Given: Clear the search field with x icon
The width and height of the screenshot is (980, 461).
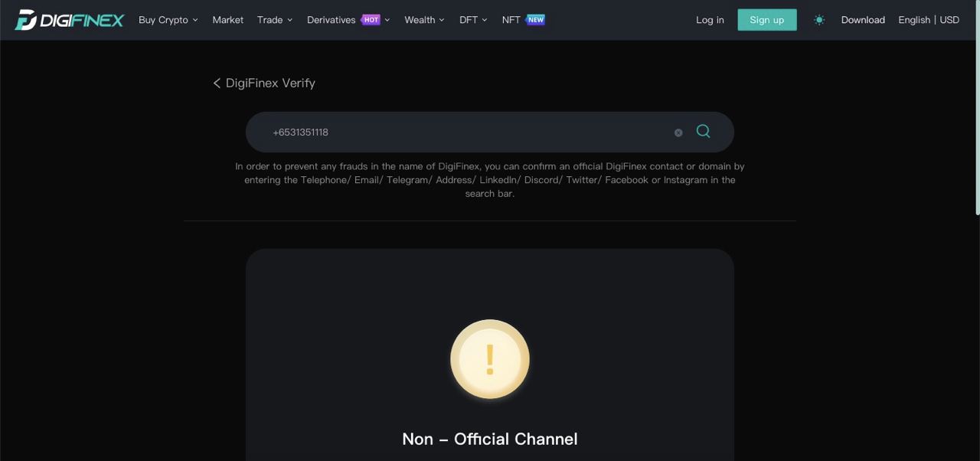Looking at the screenshot, I should tap(678, 132).
